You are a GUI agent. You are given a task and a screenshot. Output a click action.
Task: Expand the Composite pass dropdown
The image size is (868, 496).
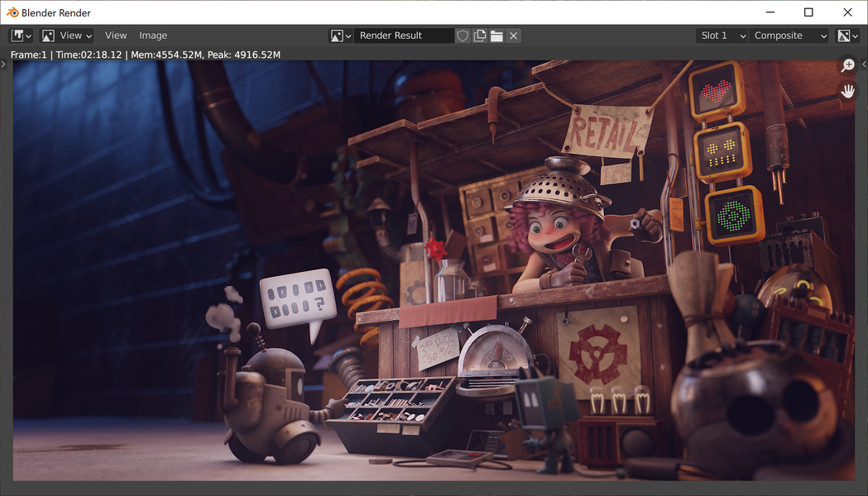789,36
